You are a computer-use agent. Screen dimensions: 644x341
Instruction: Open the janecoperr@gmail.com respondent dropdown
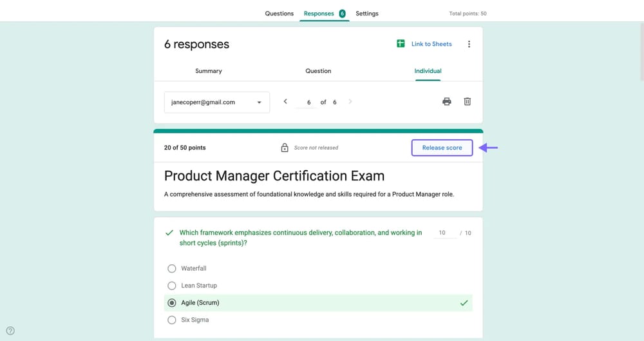[216, 102]
